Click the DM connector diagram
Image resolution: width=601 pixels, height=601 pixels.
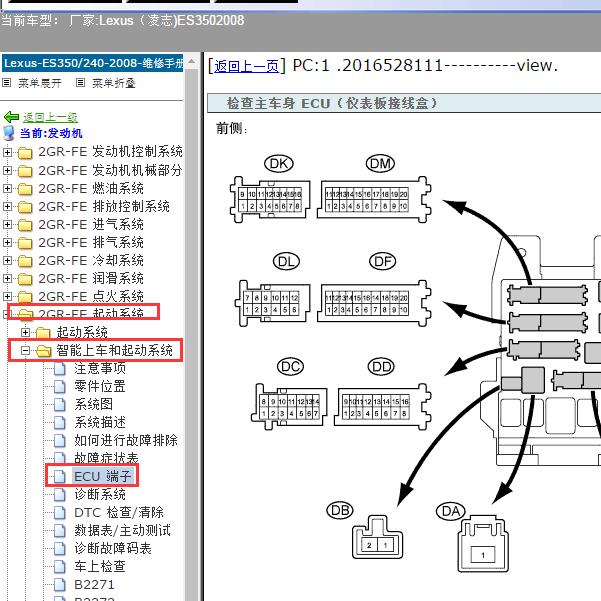pyautogui.click(x=374, y=199)
